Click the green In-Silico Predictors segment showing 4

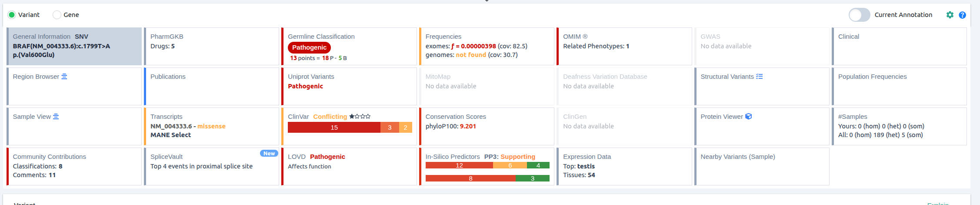[538, 165]
